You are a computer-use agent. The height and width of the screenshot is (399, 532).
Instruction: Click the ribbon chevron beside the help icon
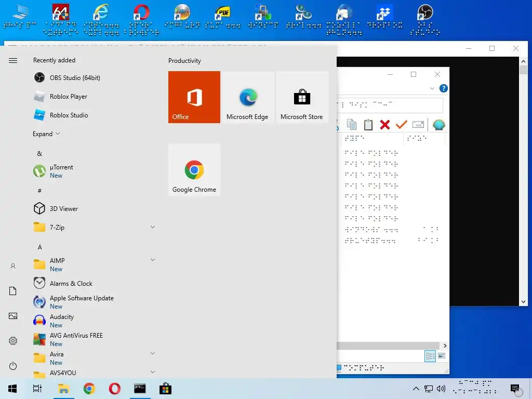[x=432, y=88]
